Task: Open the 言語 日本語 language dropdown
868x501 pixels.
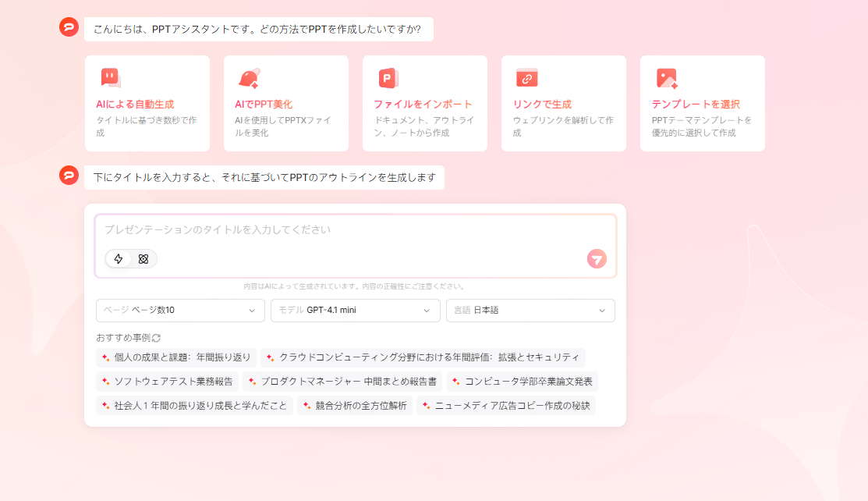Action: [x=530, y=311]
